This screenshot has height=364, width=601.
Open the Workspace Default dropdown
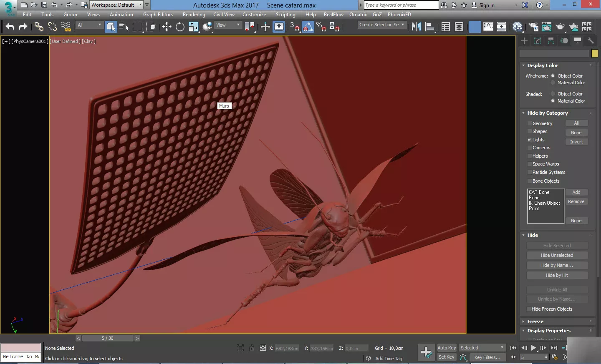(116, 5)
